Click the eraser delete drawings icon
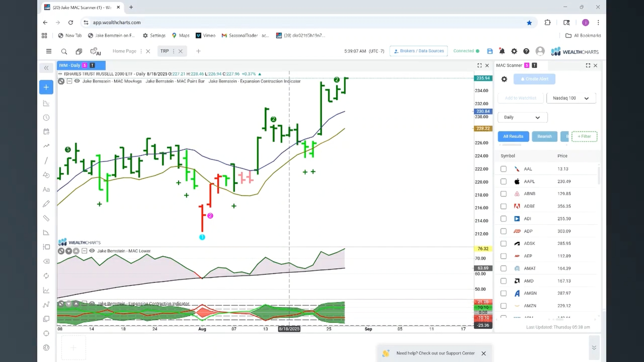 pos(46,261)
